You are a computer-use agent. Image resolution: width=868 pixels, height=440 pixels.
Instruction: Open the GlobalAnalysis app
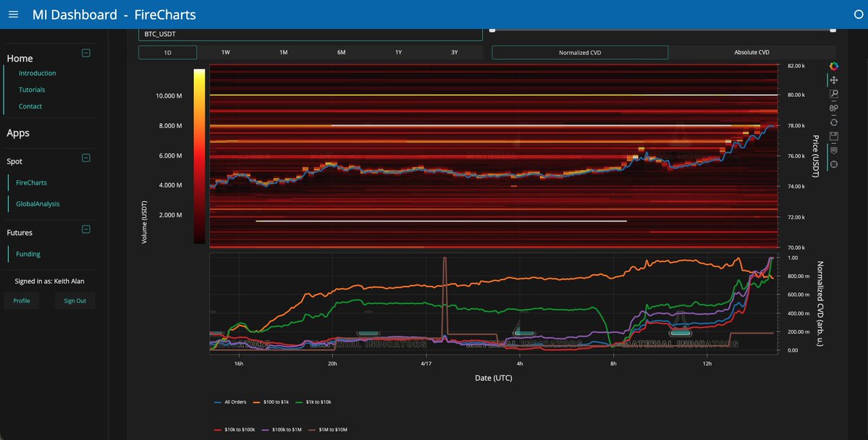click(x=38, y=204)
